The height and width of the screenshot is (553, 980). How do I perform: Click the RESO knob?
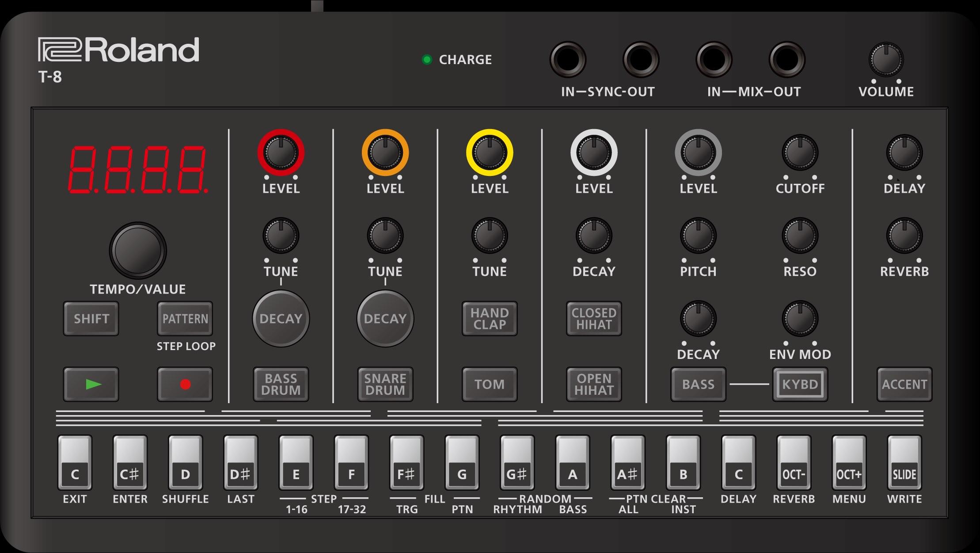(800, 236)
